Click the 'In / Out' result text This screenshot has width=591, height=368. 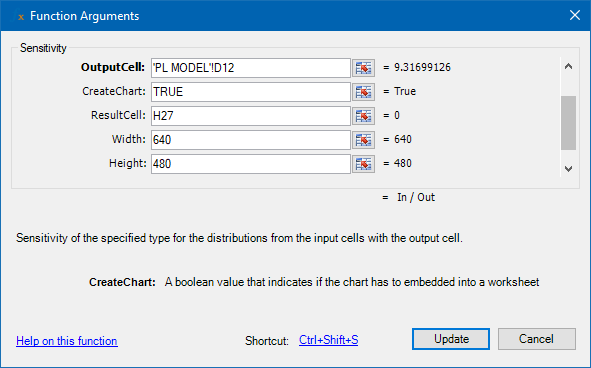pyautogui.click(x=416, y=197)
